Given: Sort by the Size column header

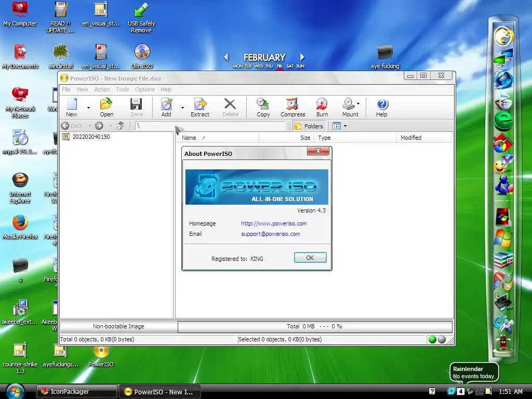Looking at the screenshot, I should (x=287, y=137).
